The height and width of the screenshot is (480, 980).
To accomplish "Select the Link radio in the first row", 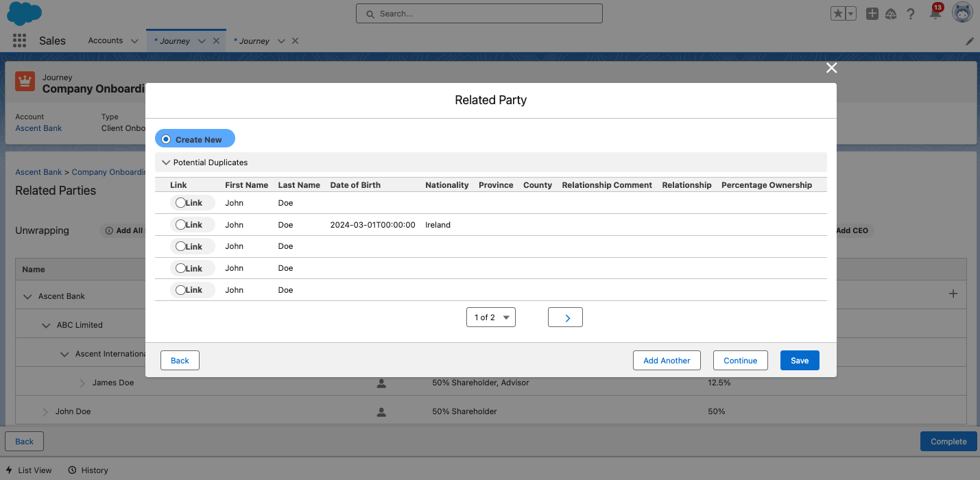I will click(180, 203).
